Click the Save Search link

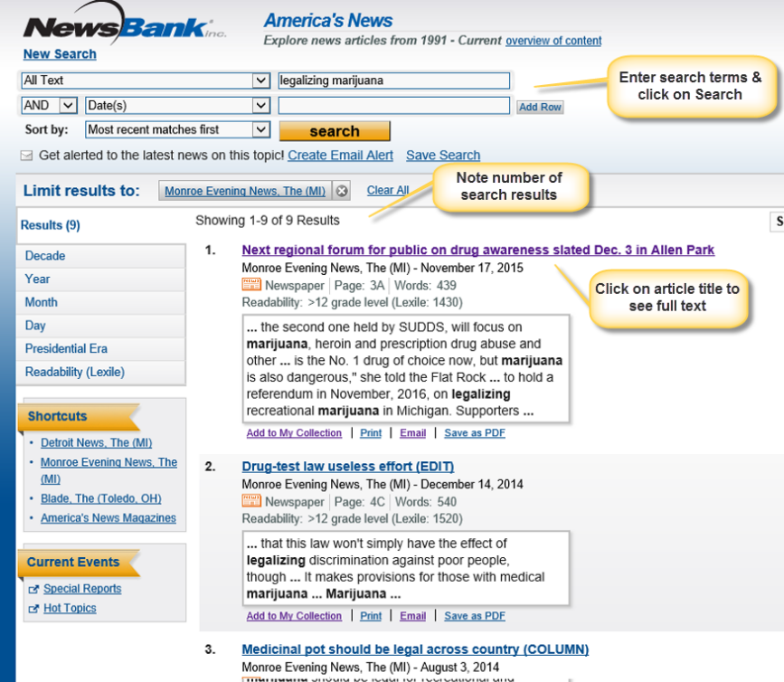point(443,156)
